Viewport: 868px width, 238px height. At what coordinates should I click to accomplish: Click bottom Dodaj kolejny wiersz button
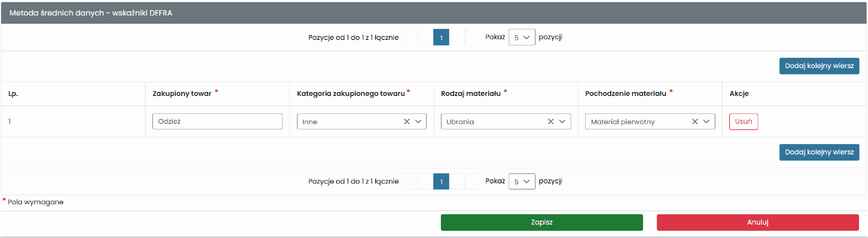[819, 152]
